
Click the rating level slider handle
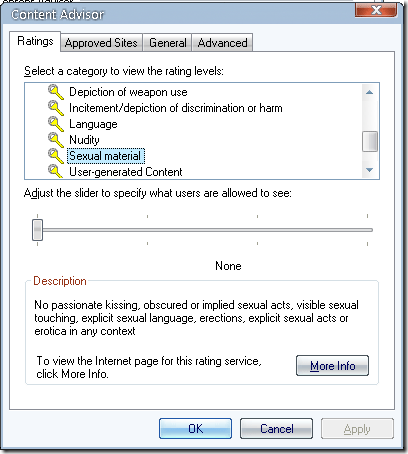(x=37, y=230)
